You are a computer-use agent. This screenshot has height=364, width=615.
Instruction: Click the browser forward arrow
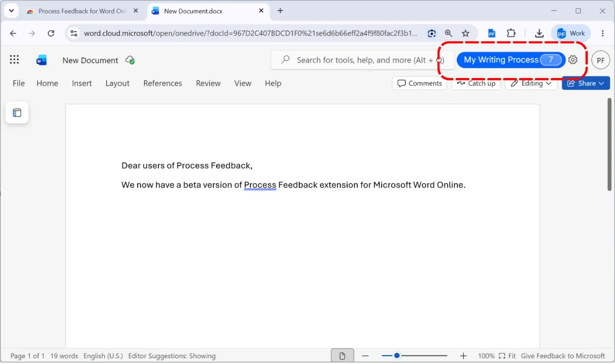point(32,33)
